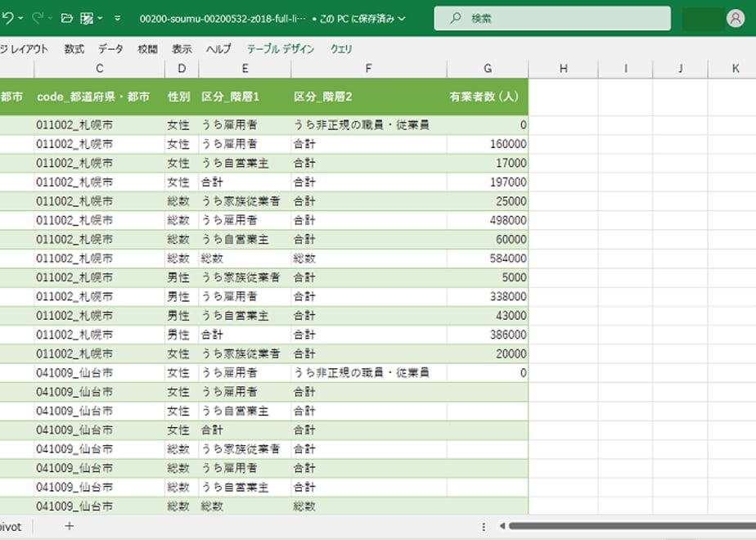Viewport: 756px width, 540px height.
Task: Click the sheet tab bar resize dots
Action: [x=484, y=527]
